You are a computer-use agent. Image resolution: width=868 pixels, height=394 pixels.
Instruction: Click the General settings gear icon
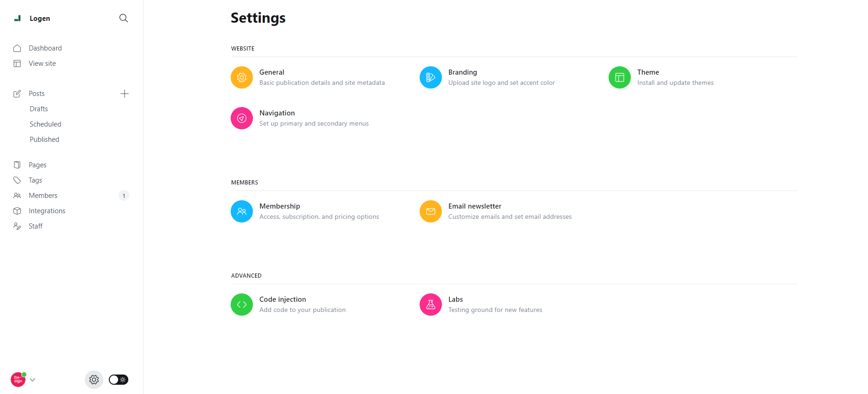click(x=242, y=77)
